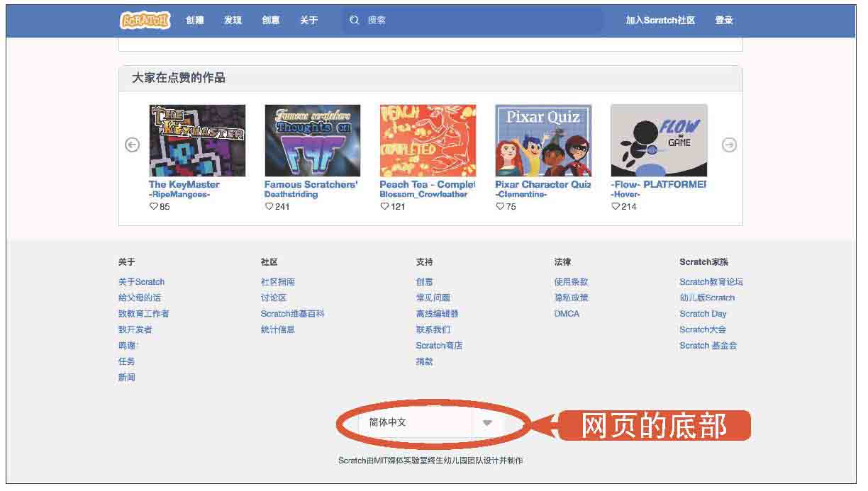
Task: Open the 致开发者 footer link
Action: 135,329
